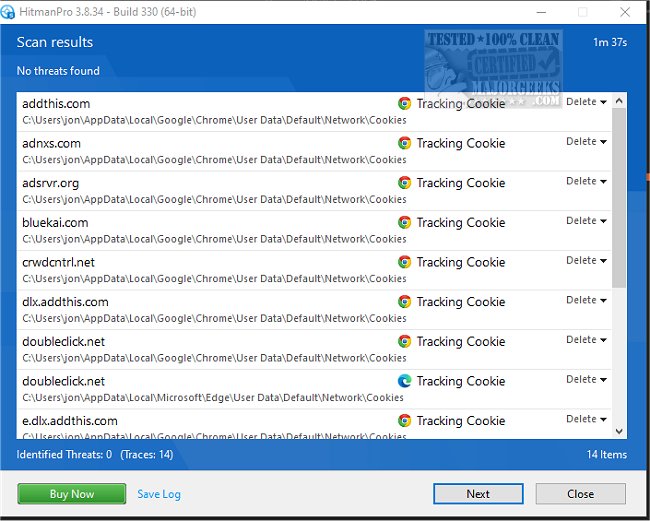Screen dimensions: 650x521
Task: Select the crwdcntrl.net entry name
Action: [58, 262]
